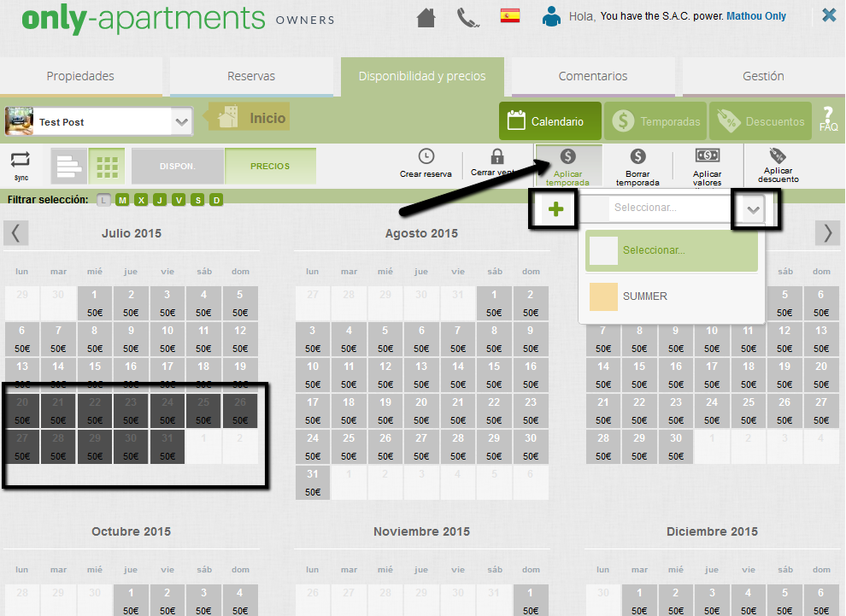Toggle the Monday (L) day filter
The height and width of the screenshot is (616, 846).
pyautogui.click(x=104, y=200)
